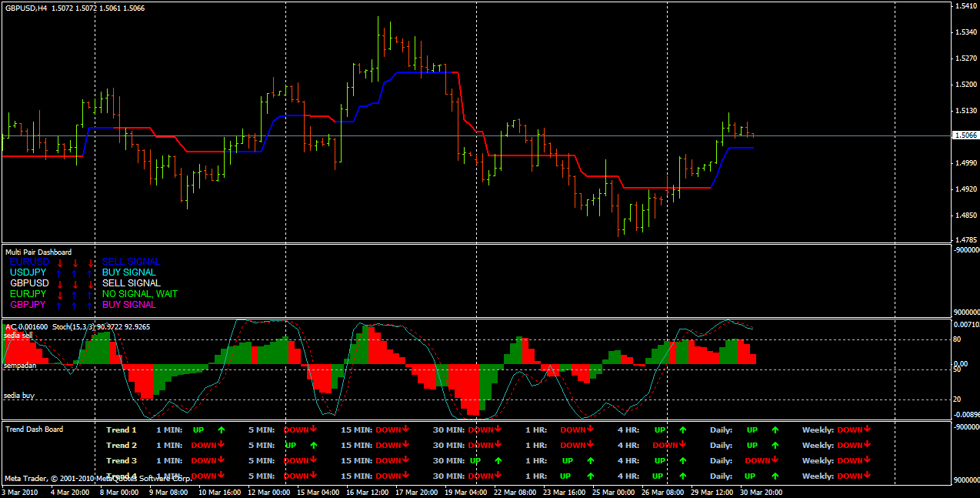Click the red down arrow for Trend 3 Daily
The image size is (980, 498).
coord(775,460)
